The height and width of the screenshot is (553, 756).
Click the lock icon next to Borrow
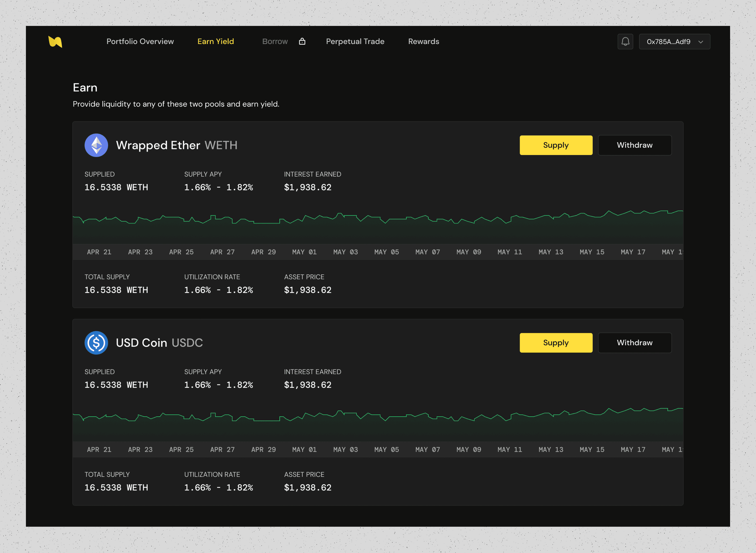[302, 41]
